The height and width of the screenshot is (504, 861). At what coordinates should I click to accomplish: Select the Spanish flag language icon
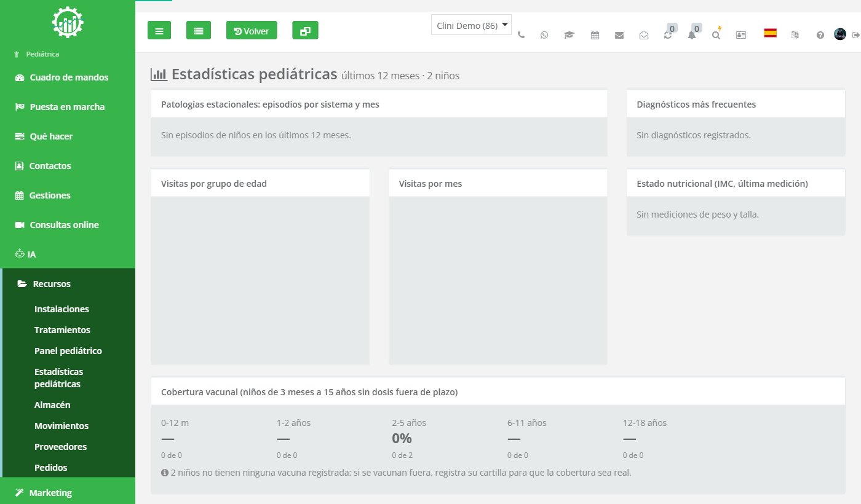[770, 33]
